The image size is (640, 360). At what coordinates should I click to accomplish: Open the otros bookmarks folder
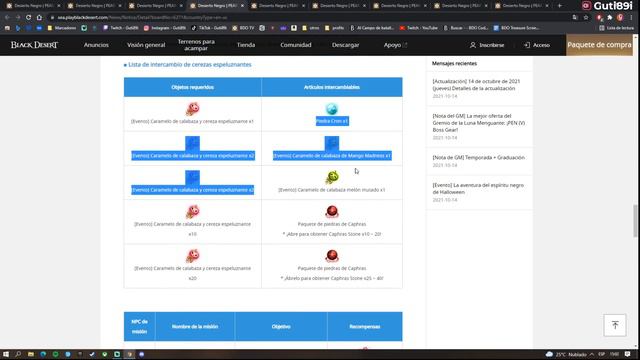(311, 28)
